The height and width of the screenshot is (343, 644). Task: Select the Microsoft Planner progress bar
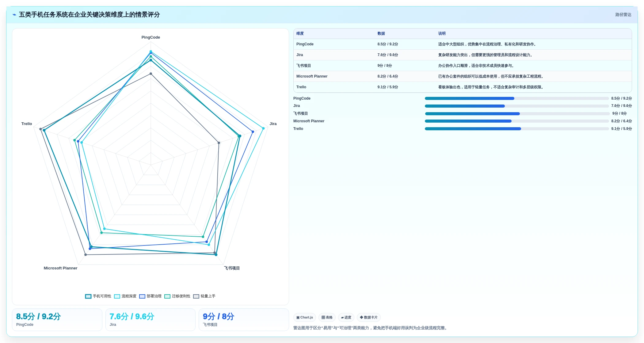517,121
